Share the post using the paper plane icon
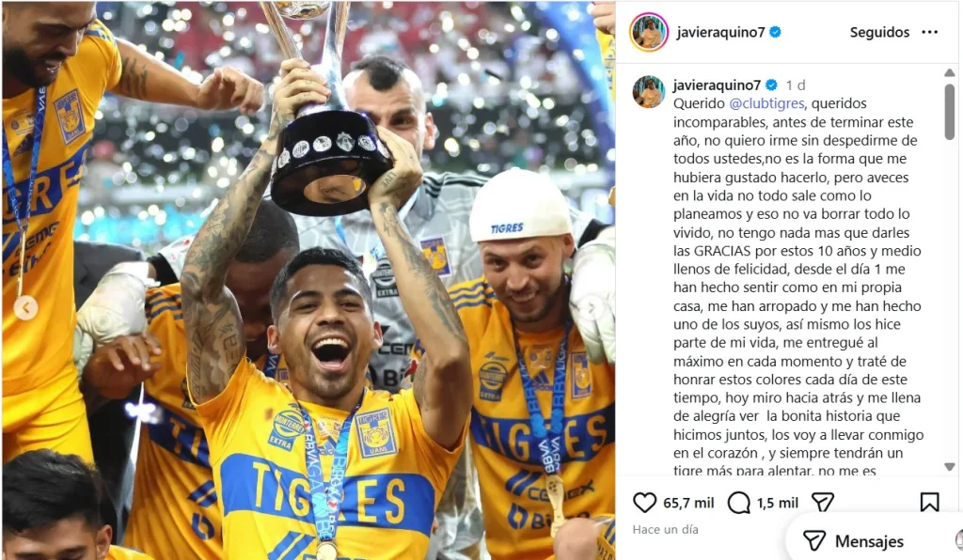Screen dimensions: 963x560 [x=822, y=503]
